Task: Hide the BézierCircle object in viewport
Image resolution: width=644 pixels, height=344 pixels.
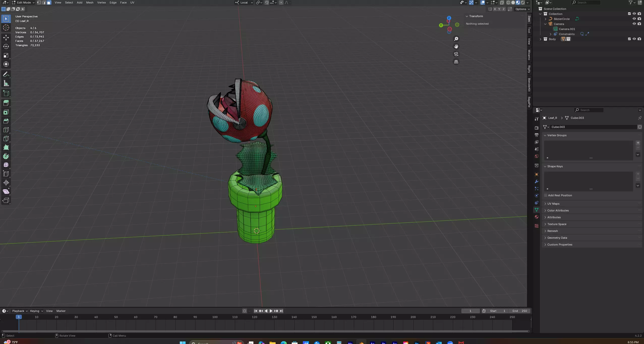Action: pyautogui.click(x=634, y=19)
